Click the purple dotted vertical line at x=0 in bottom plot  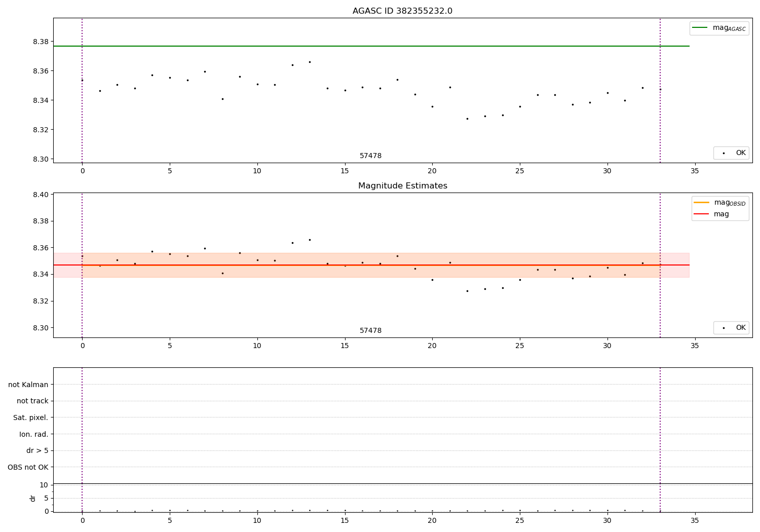[82, 440]
